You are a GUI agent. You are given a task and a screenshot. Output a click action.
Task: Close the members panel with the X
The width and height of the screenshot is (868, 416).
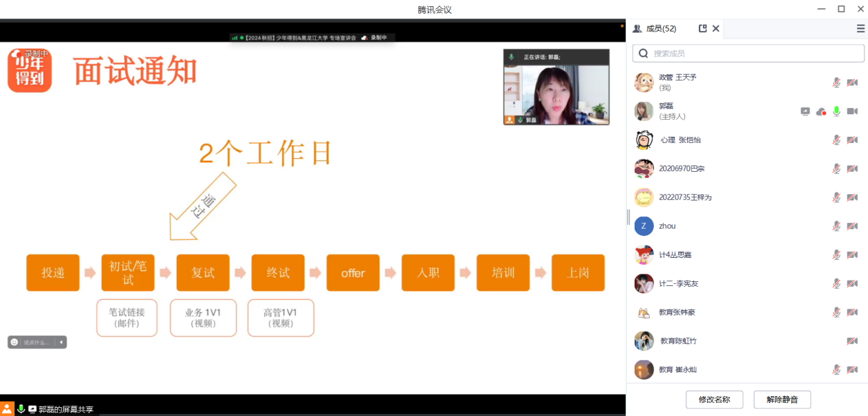pyautogui.click(x=716, y=29)
